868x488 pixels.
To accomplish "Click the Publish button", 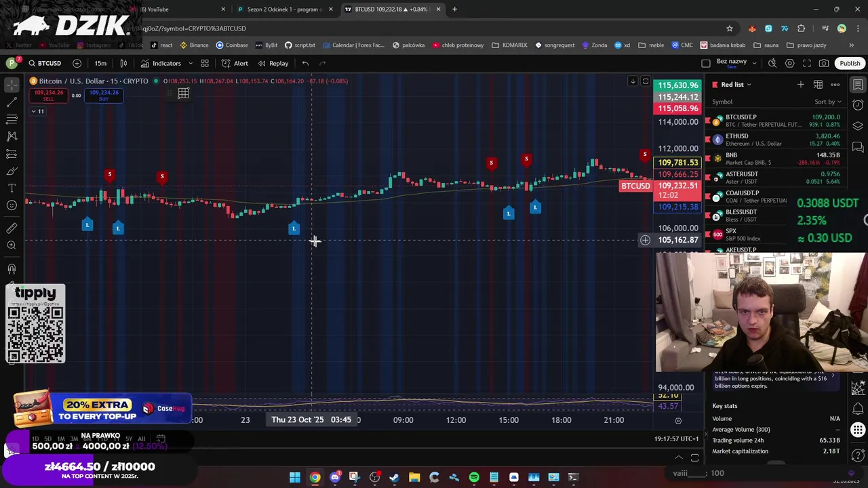I will 850,63.
